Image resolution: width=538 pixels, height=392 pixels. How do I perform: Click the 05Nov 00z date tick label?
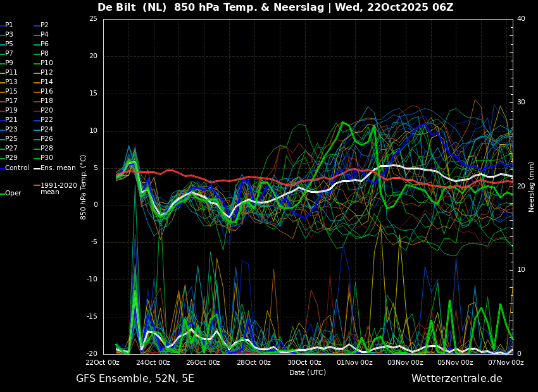point(455,362)
